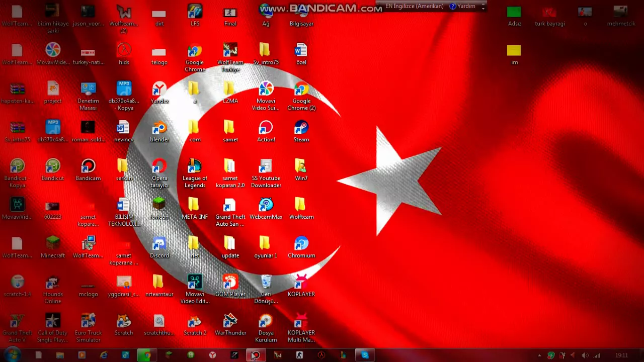
Task: Switch to Chrome in the taskbar
Action: [147, 355]
